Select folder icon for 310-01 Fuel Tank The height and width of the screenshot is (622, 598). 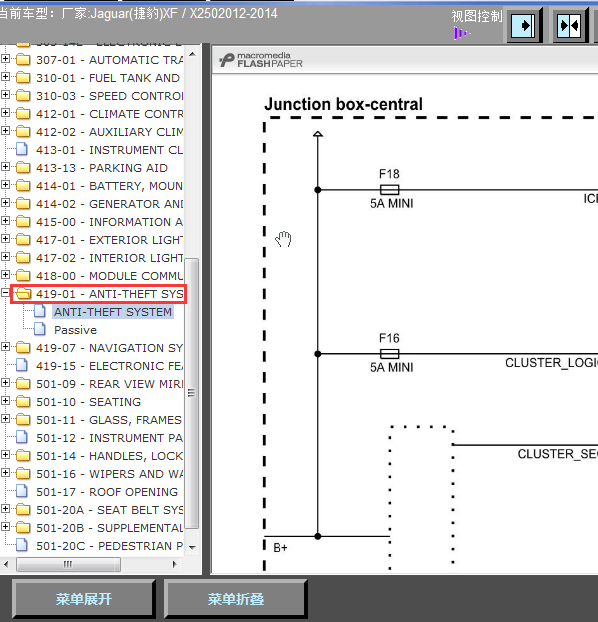pyautogui.click(x=23, y=78)
